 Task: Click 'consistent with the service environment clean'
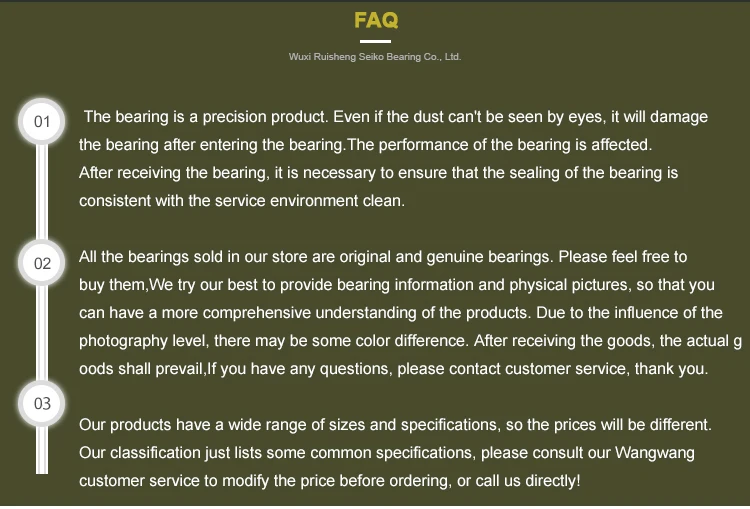coord(242,200)
